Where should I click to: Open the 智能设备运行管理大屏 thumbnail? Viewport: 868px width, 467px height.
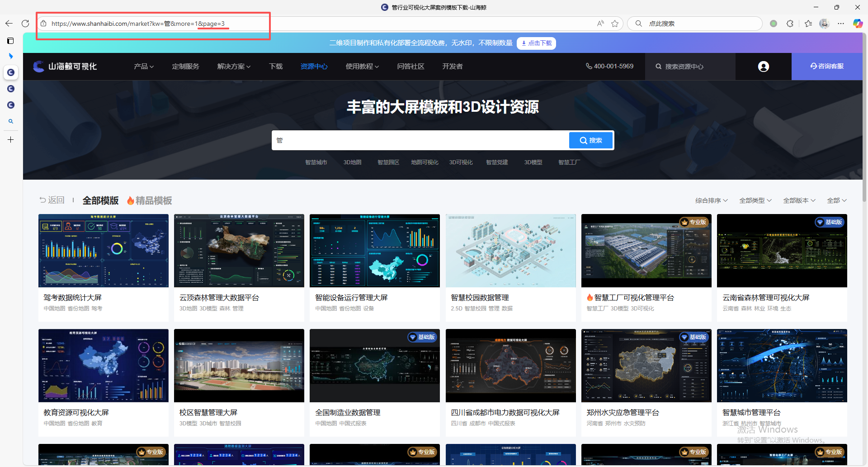click(375, 251)
